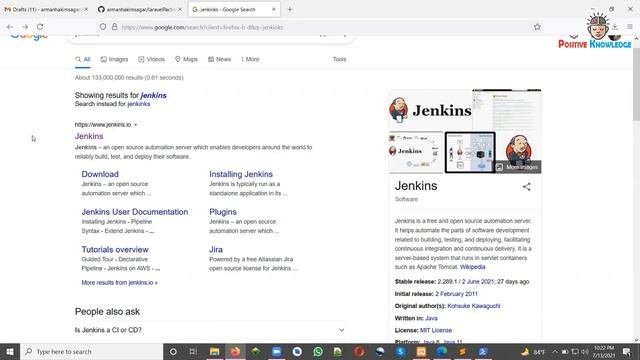Bookmark this page with the star icon
This screenshot has width=640, height=360.
537,27
